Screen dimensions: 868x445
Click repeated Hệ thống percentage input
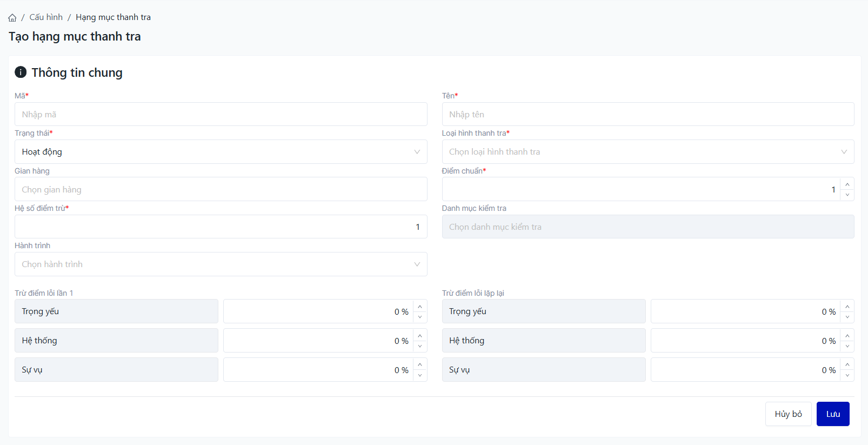[745, 341]
